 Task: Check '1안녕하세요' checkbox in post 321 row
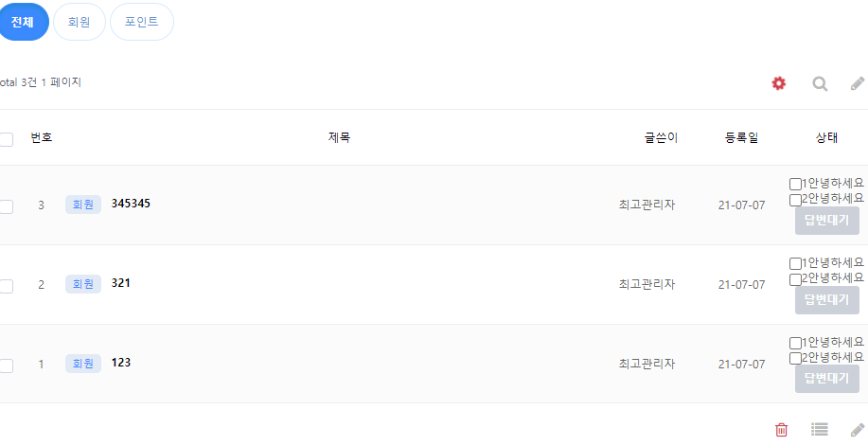point(795,263)
